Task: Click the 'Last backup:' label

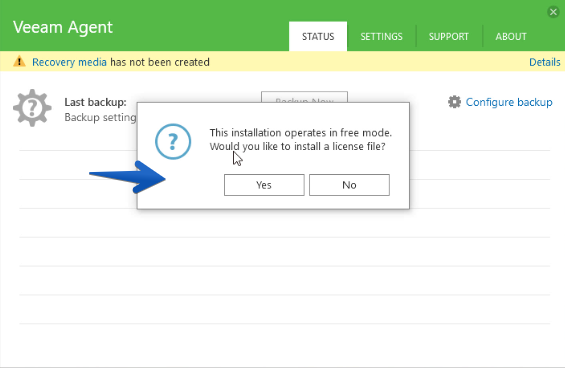Action: [95, 102]
